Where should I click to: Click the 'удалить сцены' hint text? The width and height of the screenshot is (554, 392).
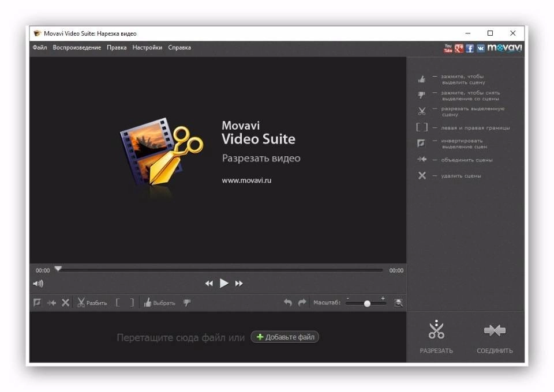(461, 176)
